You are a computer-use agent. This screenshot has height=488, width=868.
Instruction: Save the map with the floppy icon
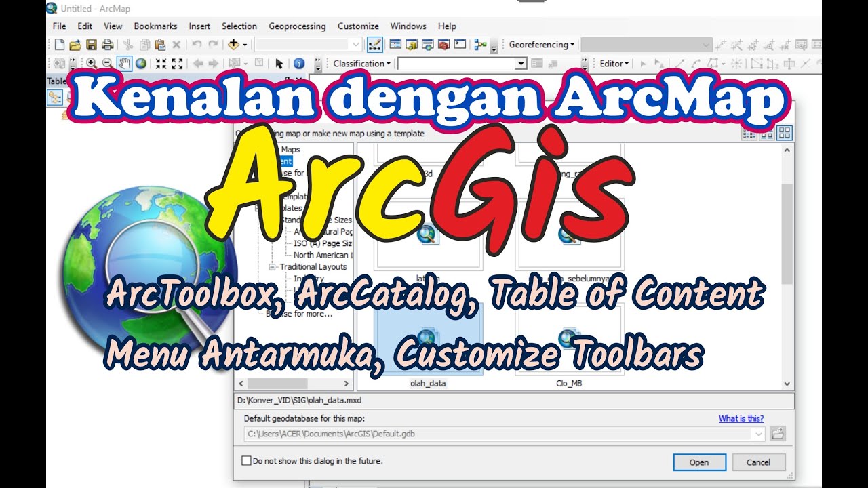point(91,45)
